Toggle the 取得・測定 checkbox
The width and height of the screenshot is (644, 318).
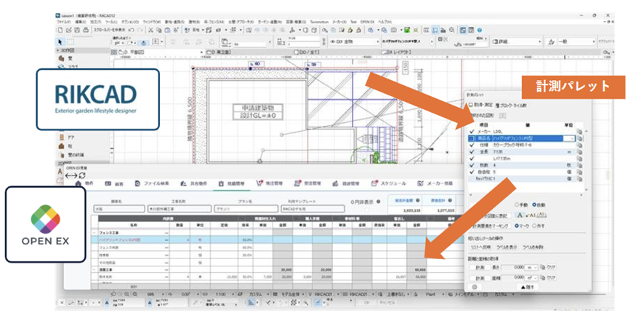coord(470,105)
